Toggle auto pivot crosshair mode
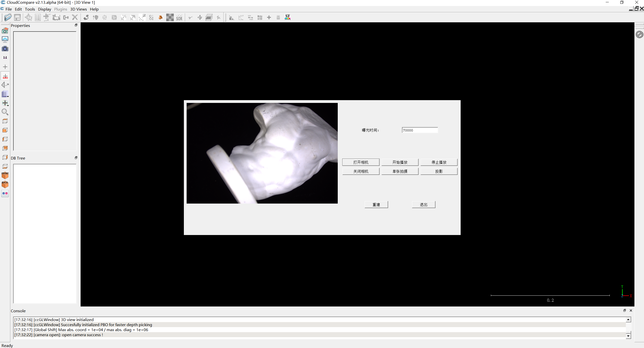This screenshot has width=644, height=348. [x=5, y=76]
